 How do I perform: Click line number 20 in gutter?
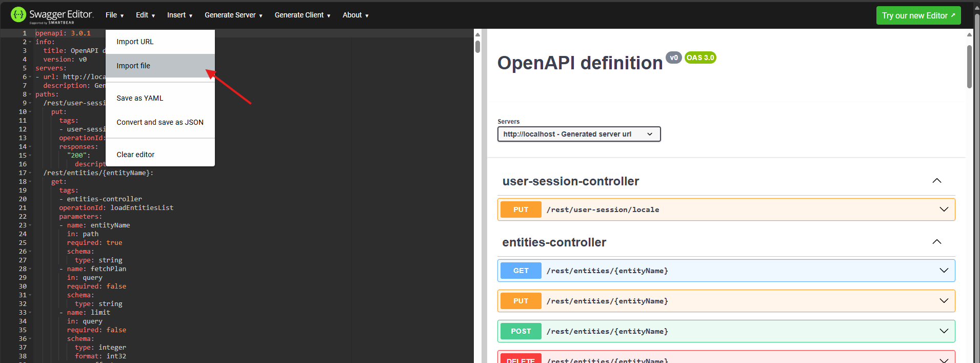23,199
